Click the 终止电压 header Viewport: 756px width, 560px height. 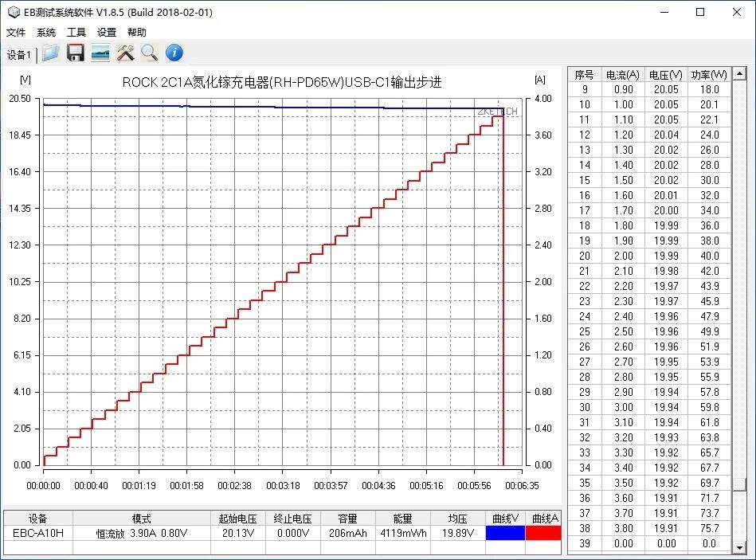[293, 519]
